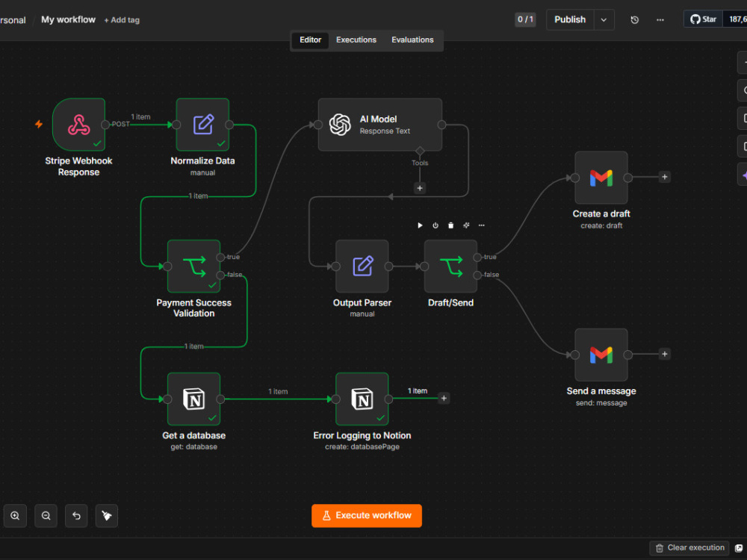This screenshot has width=747, height=560.
Task: Open the Stripe Webhook Response node
Action: click(x=78, y=125)
